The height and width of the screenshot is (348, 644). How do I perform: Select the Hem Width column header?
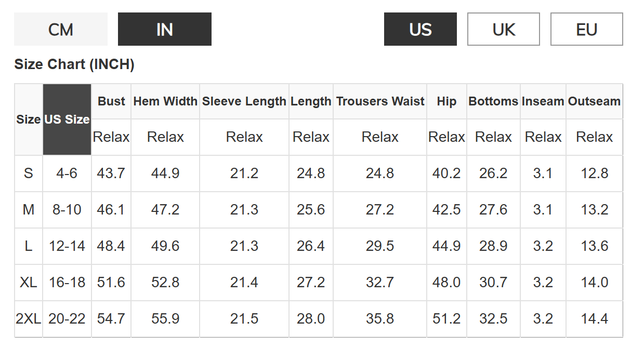coord(165,101)
